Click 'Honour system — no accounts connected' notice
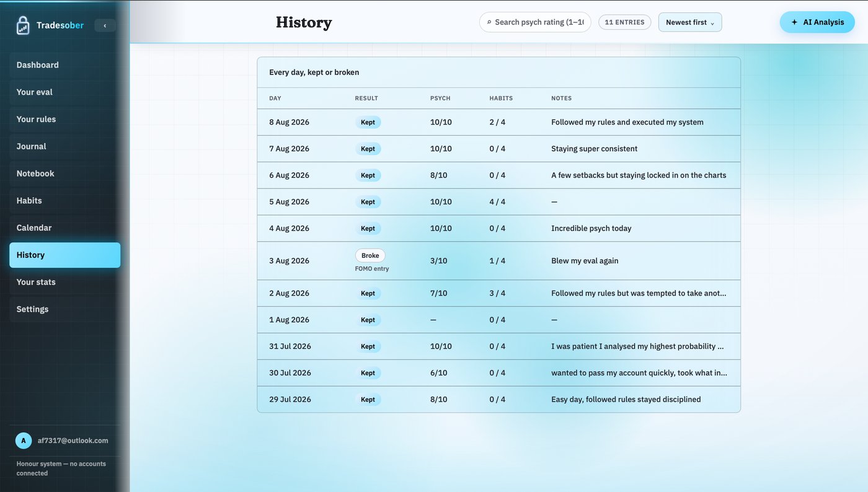 [61, 468]
